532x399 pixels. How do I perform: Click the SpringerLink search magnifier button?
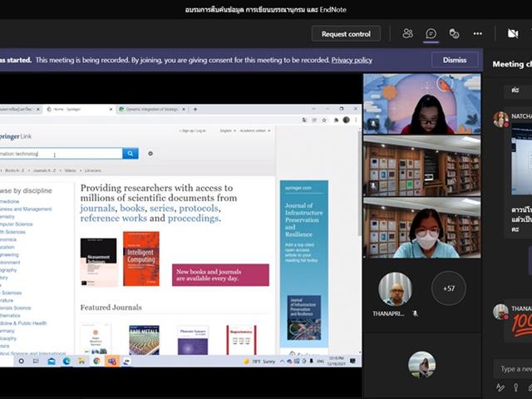tap(131, 153)
